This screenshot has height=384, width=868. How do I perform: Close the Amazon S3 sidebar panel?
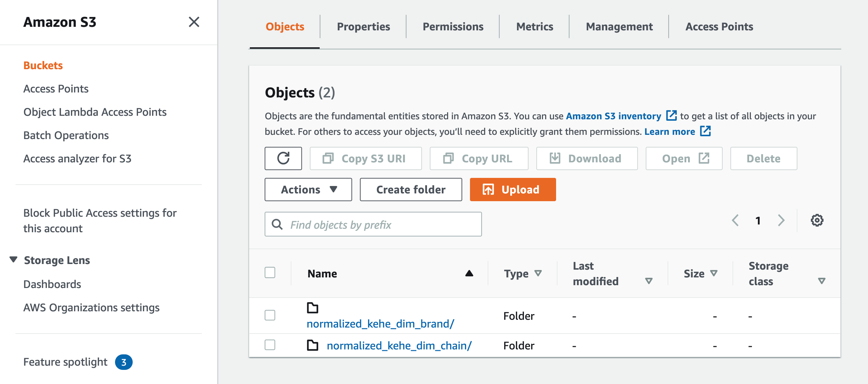(194, 22)
